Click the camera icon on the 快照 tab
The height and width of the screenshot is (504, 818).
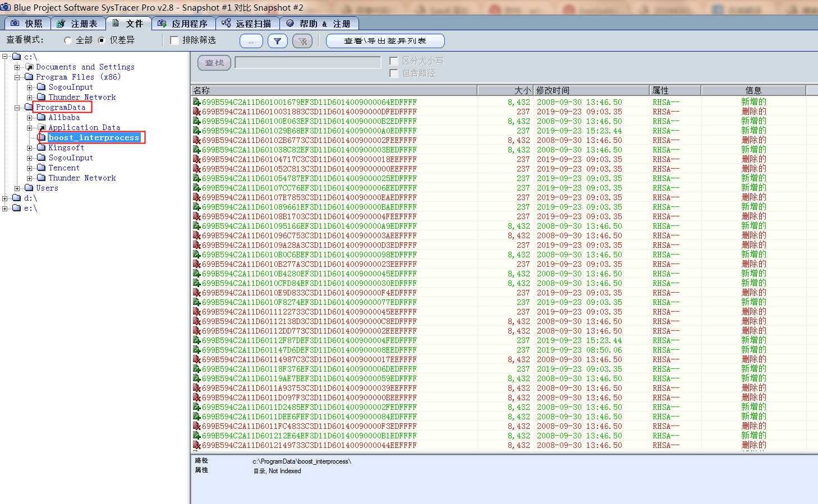pos(15,23)
